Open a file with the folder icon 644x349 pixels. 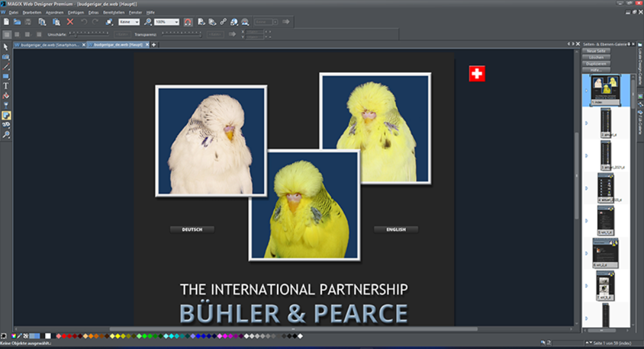[17, 22]
